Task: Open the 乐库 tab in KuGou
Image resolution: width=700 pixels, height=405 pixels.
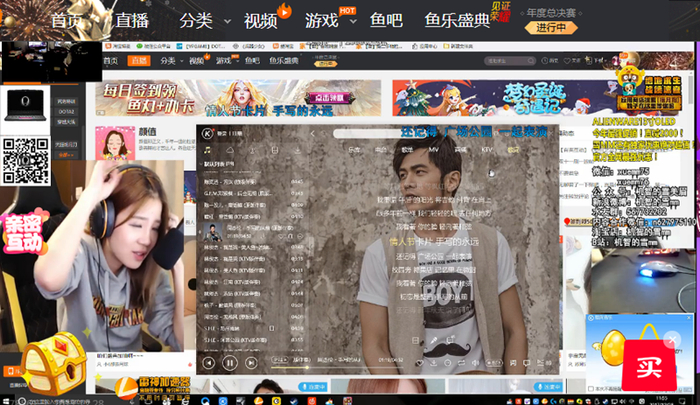Action: (354, 150)
